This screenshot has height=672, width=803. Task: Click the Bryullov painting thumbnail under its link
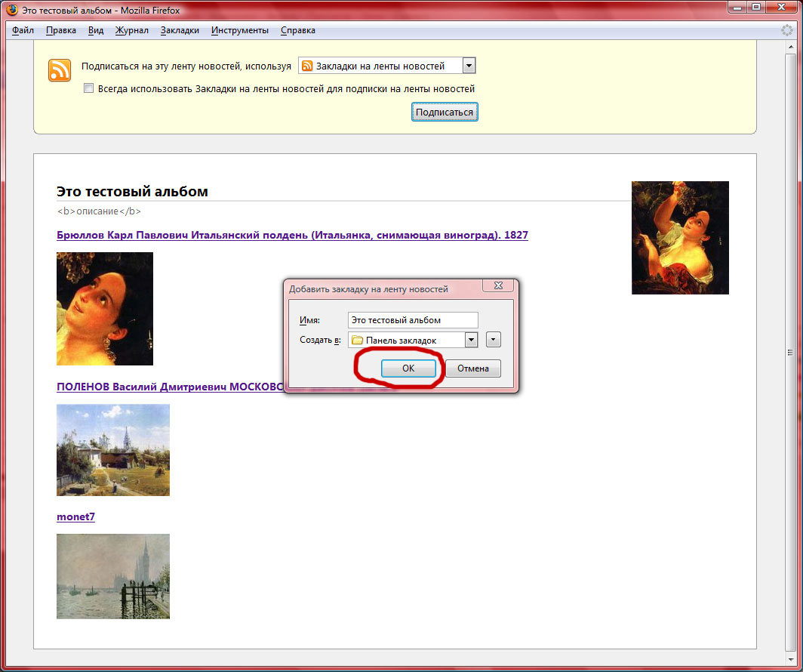click(105, 309)
